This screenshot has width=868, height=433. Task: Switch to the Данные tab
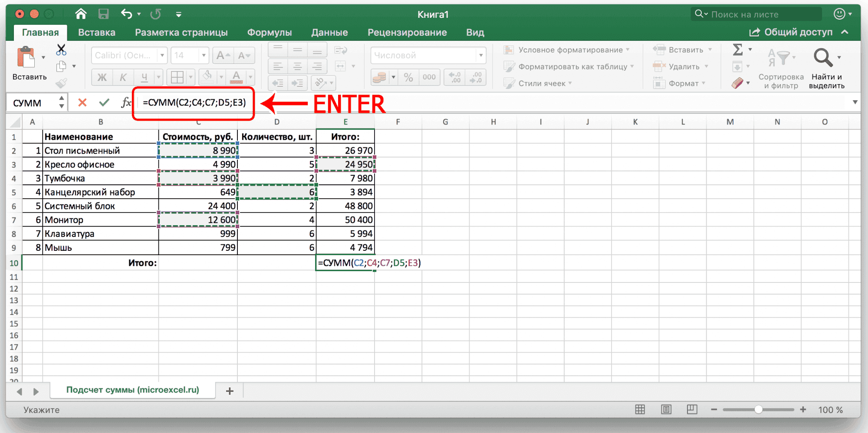coord(329,33)
